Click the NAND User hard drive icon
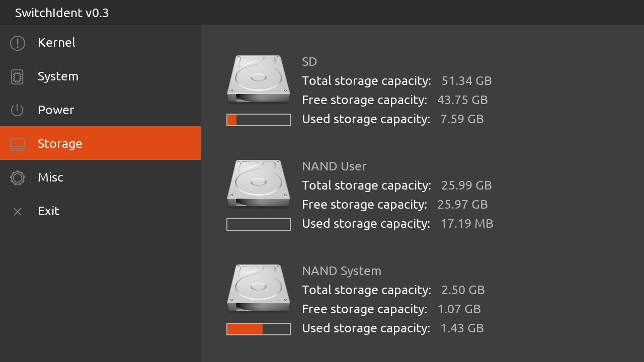Viewport: 644px width, 362px height. pyautogui.click(x=259, y=184)
